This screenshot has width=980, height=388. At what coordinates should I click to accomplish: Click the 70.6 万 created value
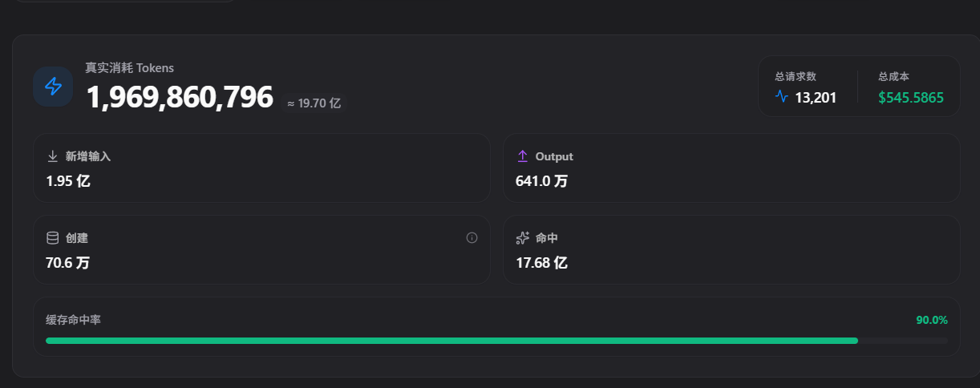click(x=68, y=262)
